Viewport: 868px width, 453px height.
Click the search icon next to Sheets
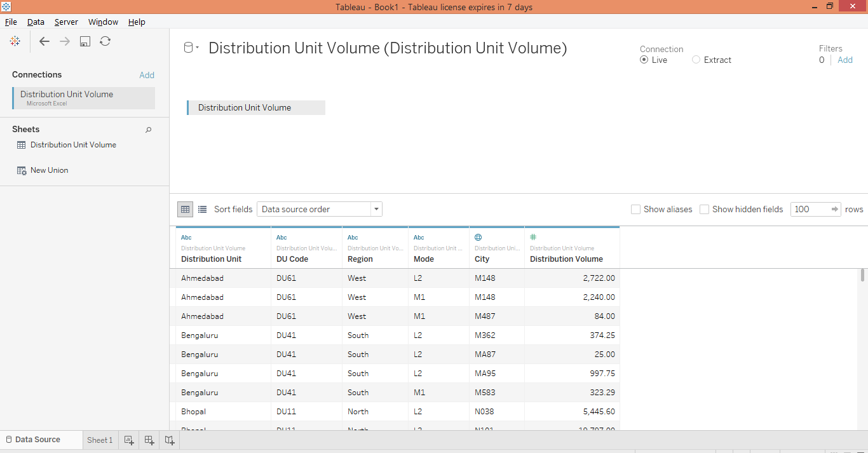[149, 130]
